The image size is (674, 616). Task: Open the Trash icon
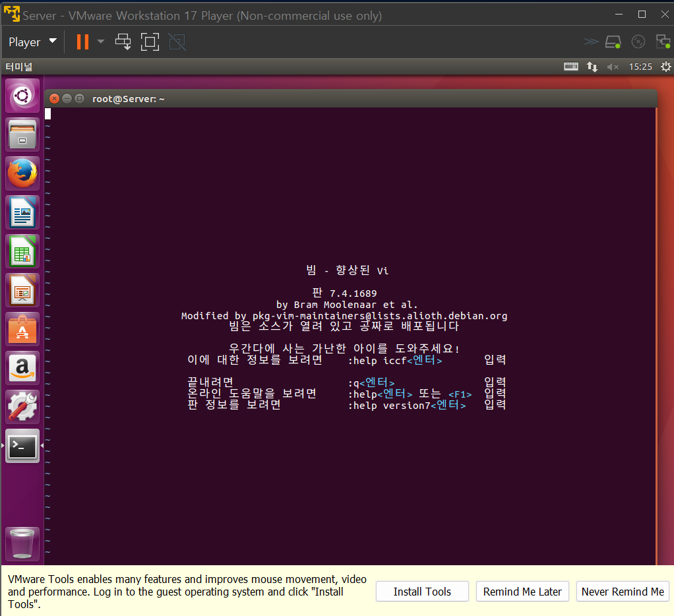pos(22,544)
